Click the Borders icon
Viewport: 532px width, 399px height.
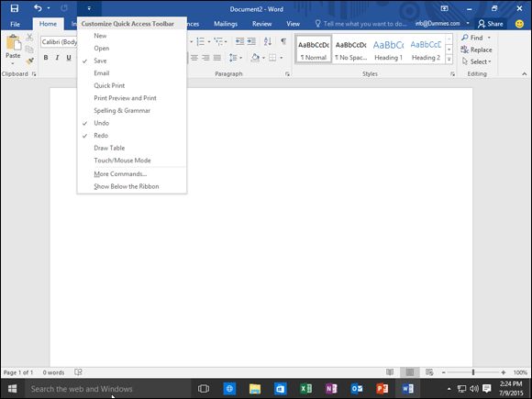pos(272,58)
